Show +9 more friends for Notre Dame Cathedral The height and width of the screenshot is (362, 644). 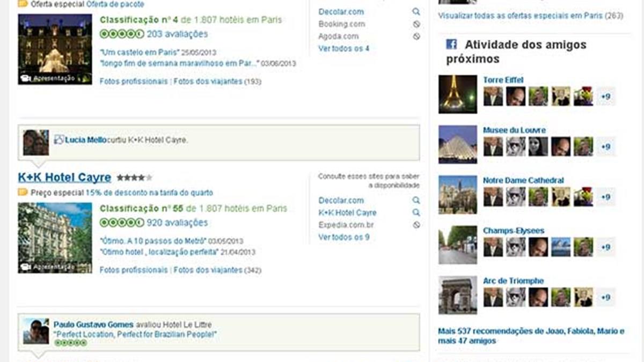[605, 197]
